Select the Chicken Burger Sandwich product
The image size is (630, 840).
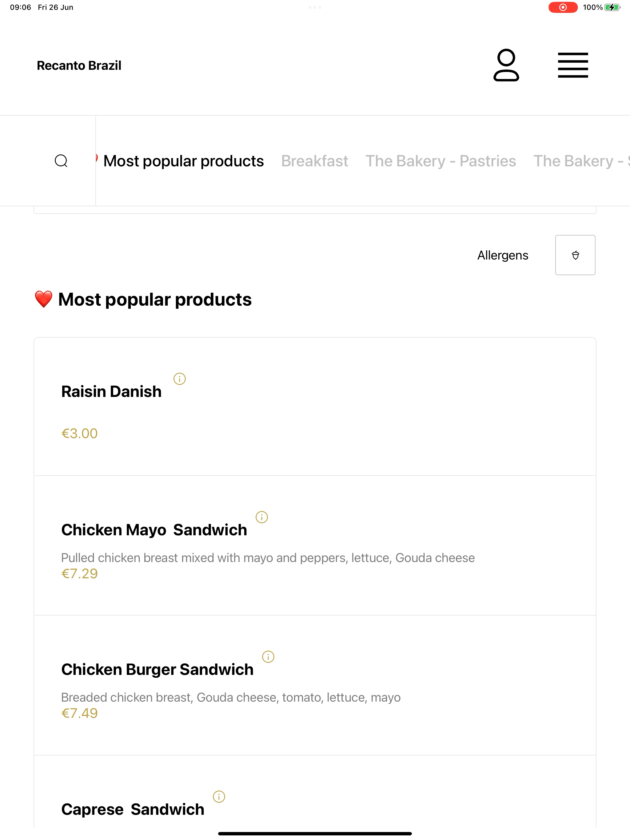(x=315, y=685)
